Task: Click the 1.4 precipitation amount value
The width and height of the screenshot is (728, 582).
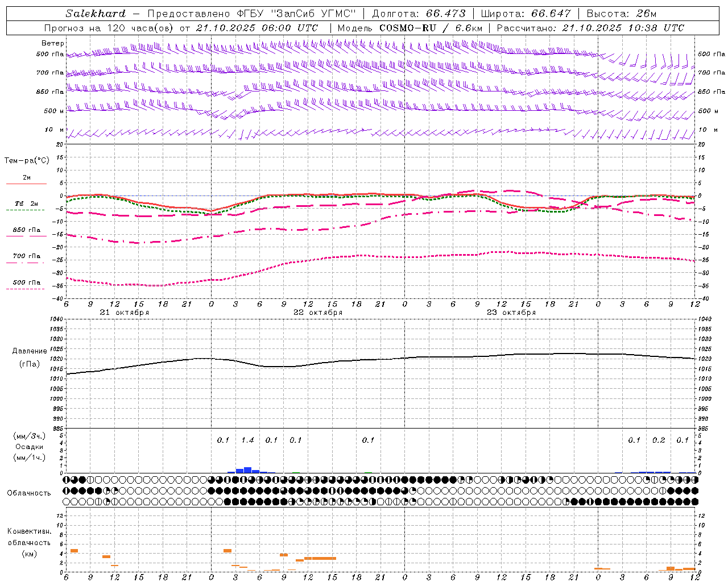Action: coord(247,440)
